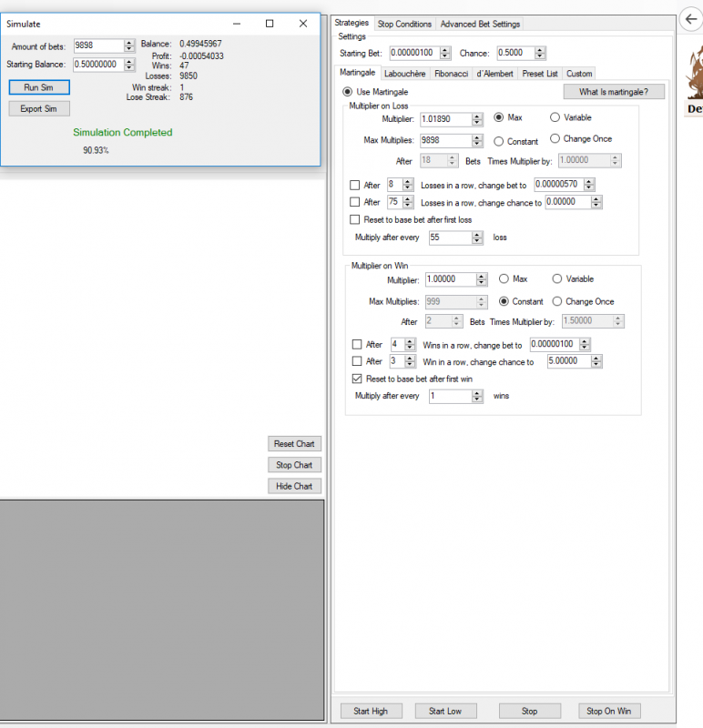Select Change Once under Multiplier on Loss
Screen dimensions: 703x728
555,138
